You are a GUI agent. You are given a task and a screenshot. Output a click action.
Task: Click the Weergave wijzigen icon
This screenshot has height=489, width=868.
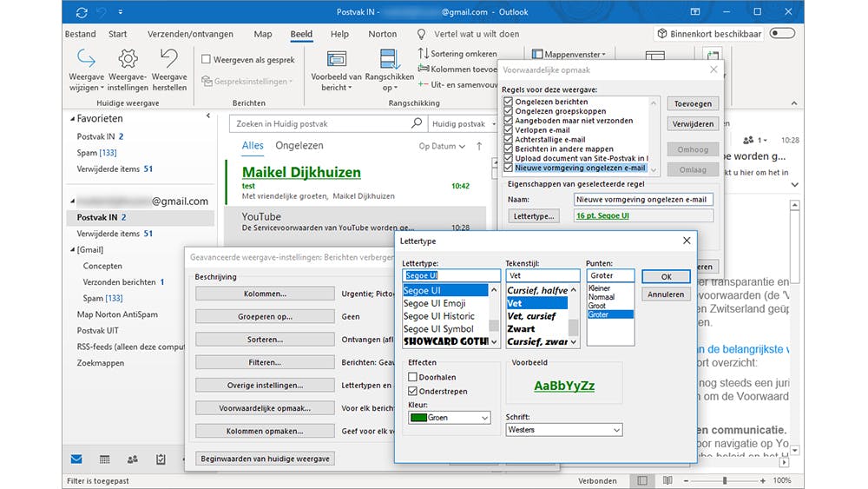point(86,59)
